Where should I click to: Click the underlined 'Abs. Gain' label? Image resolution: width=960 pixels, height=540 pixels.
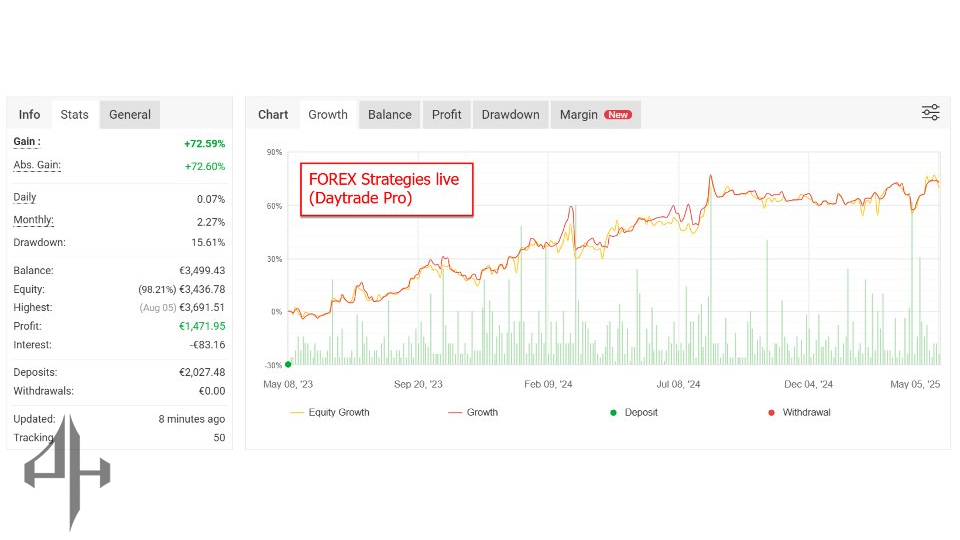pos(37,165)
